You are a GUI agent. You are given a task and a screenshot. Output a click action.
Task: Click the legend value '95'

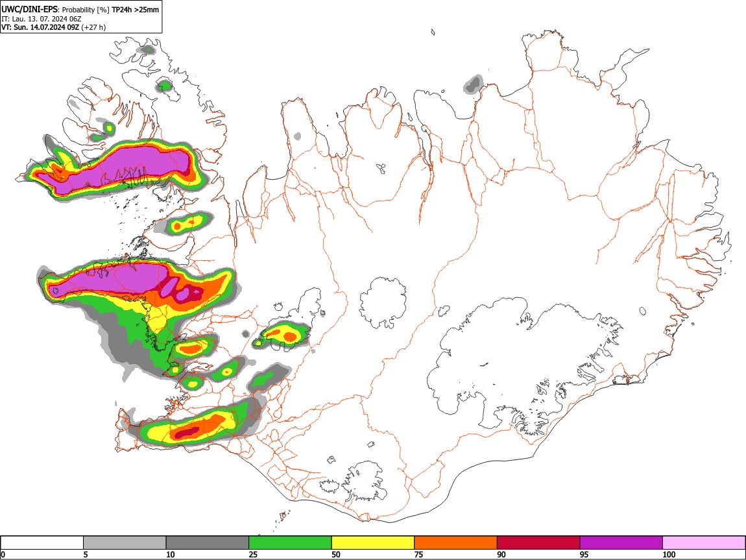pyautogui.click(x=584, y=554)
